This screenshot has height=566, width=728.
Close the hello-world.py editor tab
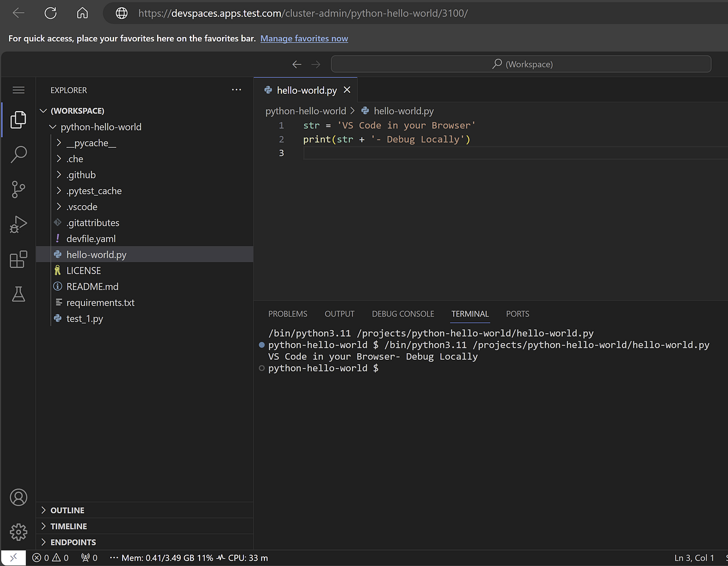coord(347,90)
